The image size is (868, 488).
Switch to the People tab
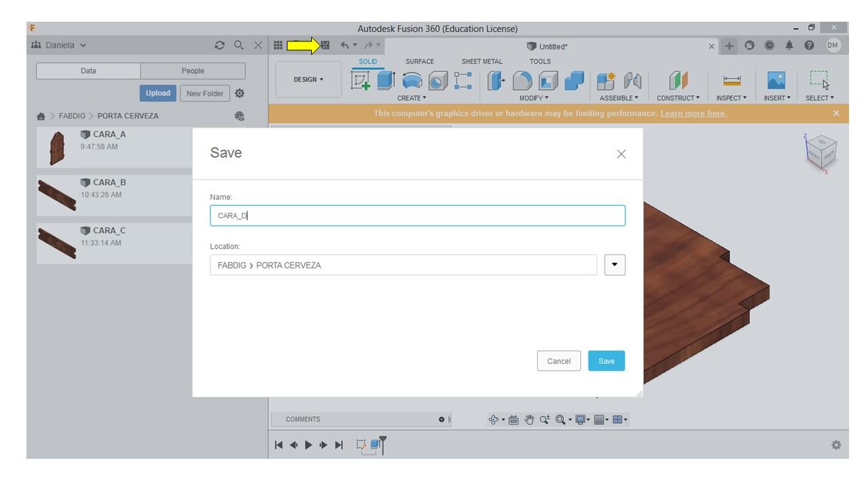193,70
